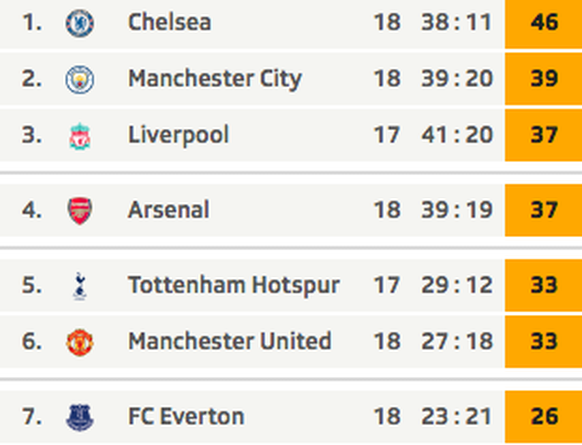
Task: Open the Manchester City team link
Action: point(215,79)
